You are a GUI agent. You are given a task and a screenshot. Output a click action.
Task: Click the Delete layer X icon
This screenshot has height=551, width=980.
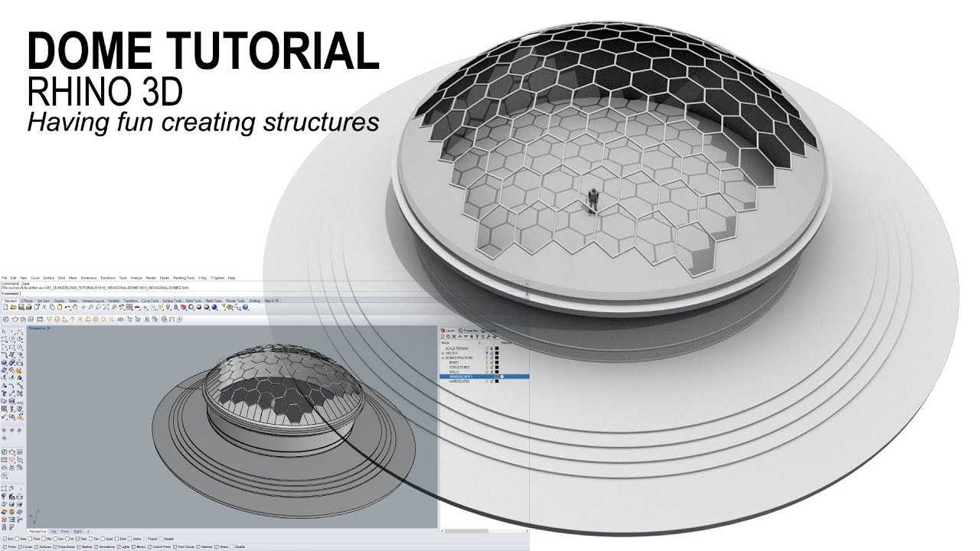click(454, 336)
